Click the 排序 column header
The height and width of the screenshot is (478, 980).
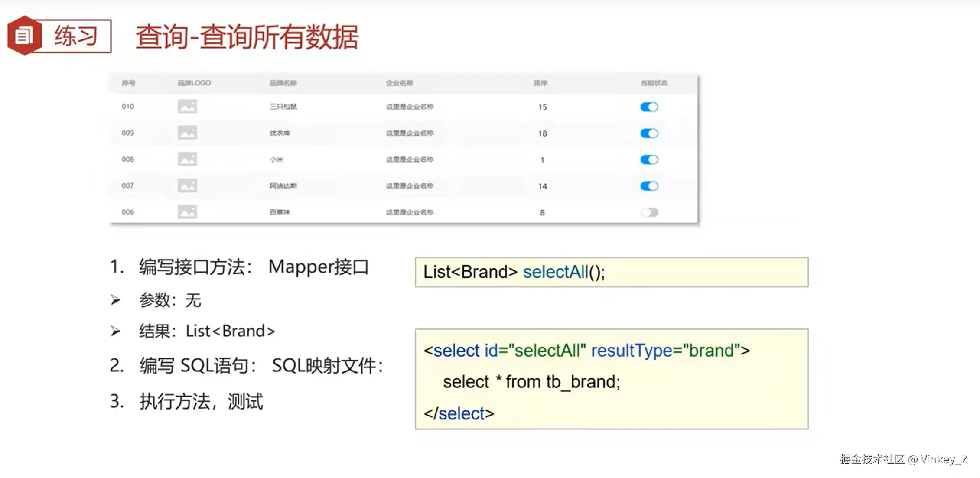point(540,83)
